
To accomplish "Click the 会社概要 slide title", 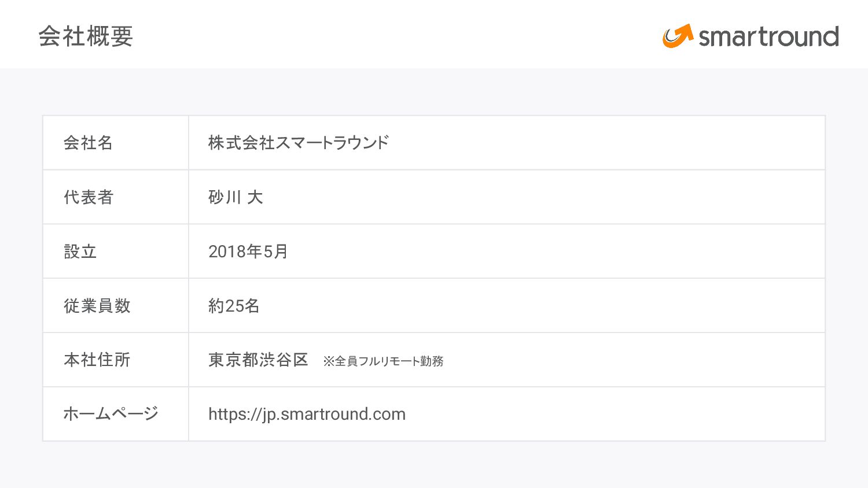I will coord(86,36).
